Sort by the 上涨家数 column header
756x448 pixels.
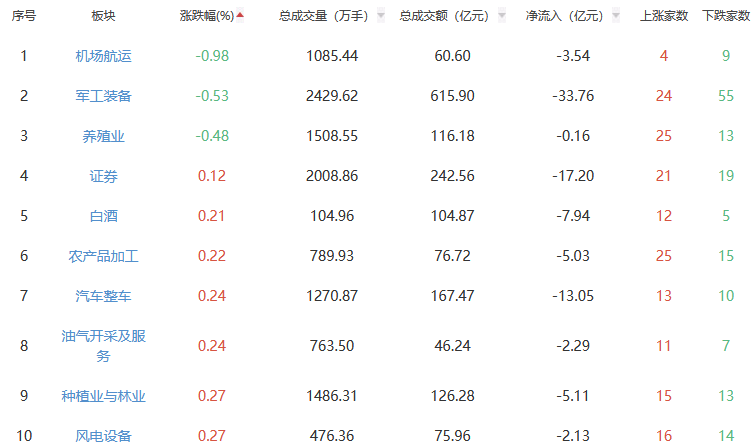coord(664,17)
